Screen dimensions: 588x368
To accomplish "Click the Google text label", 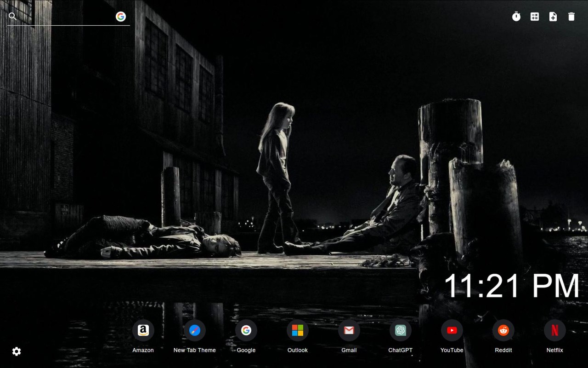I will click(246, 350).
